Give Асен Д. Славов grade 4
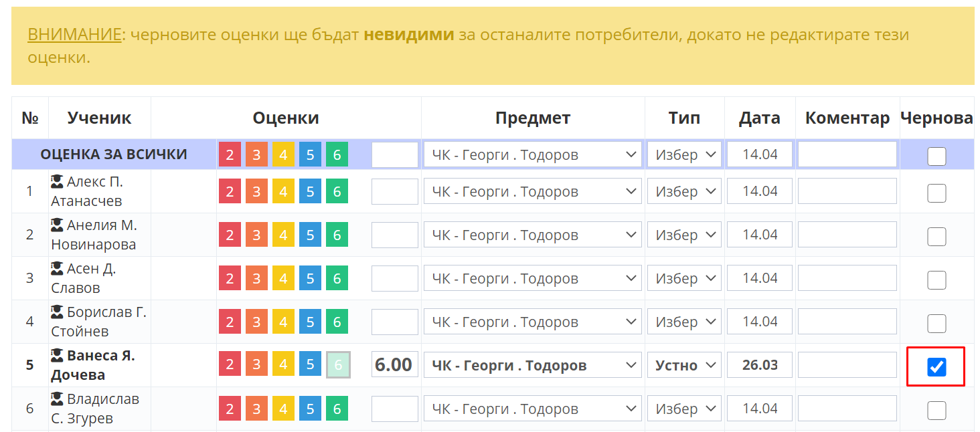Image resolution: width=980 pixels, height=432 pixels. 283,279
